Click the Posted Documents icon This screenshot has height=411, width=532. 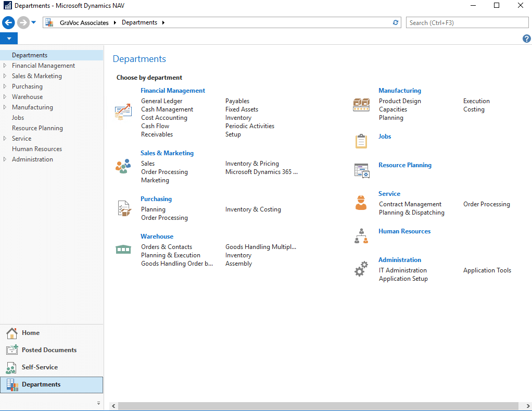coord(12,350)
